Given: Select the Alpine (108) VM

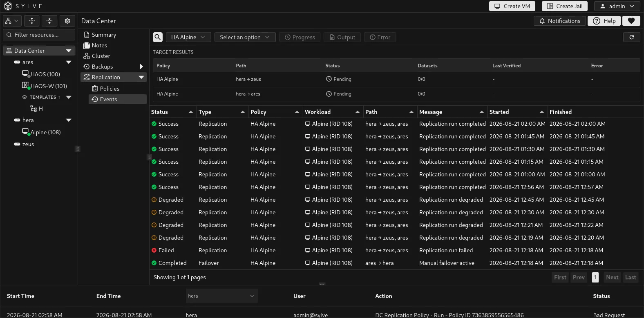Looking at the screenshot, I should (x=42, y=132).
